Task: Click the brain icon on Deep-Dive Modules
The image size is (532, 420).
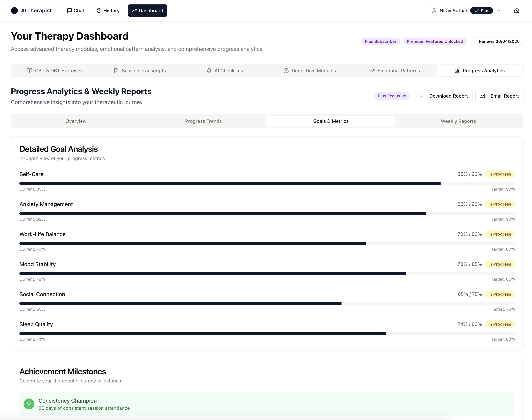Action: point(286,71)
